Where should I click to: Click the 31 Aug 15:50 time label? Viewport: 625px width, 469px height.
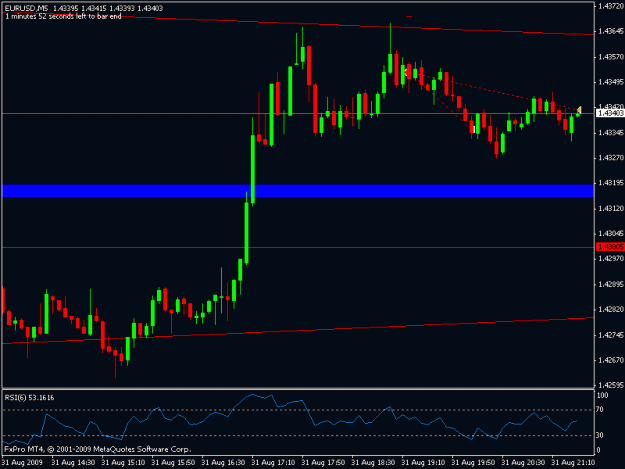[173, 463]
